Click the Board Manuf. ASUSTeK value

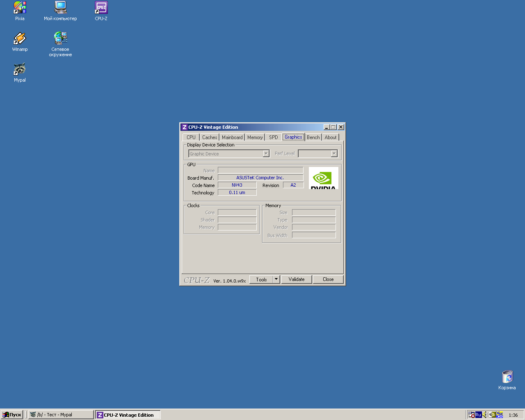pyautogui.click(x=260, y=178)
